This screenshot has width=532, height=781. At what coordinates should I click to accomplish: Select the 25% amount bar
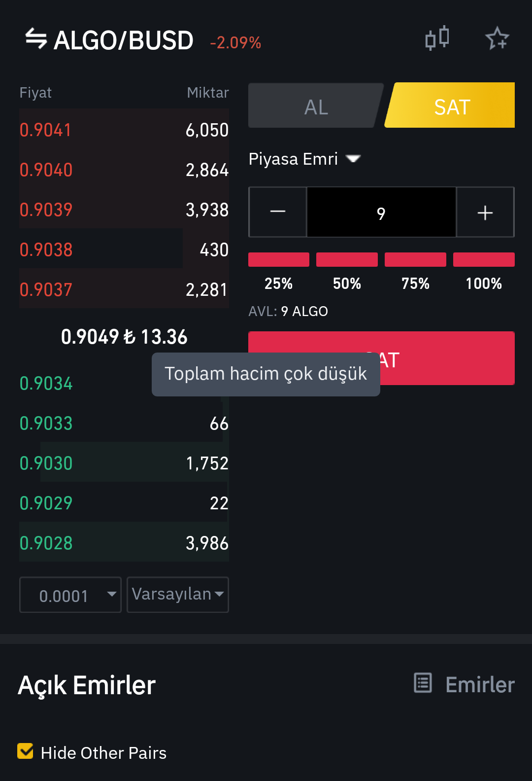tap(279, 259)
